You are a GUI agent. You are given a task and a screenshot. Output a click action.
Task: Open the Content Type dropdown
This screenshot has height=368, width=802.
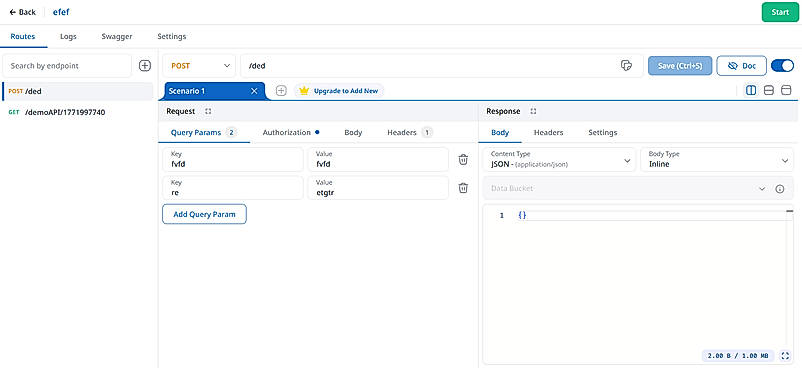tap(559, 160)
